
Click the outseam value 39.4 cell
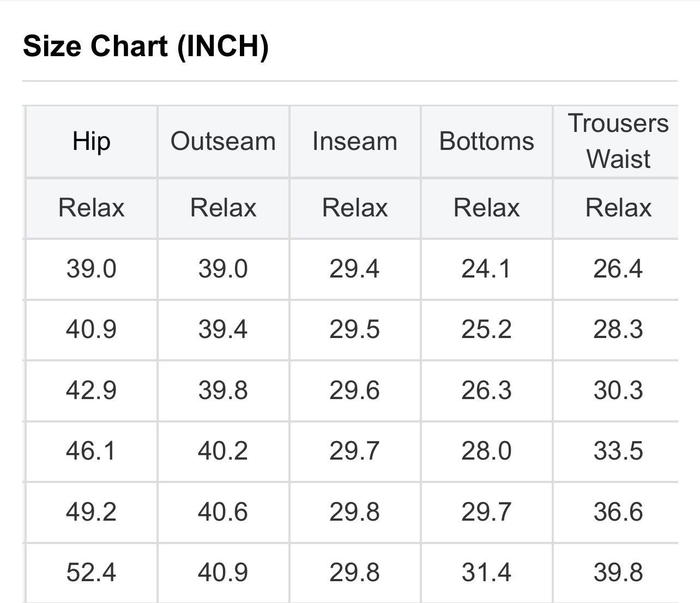coord(223,330)
